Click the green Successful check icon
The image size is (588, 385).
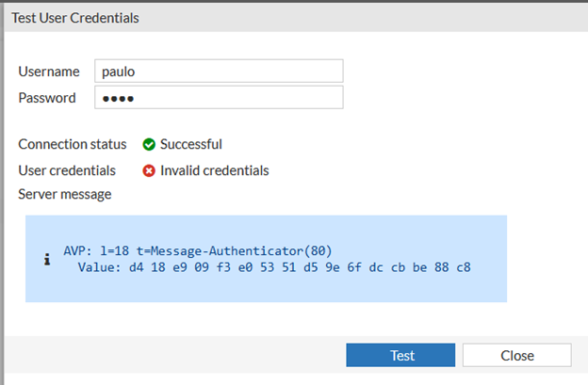149,144
